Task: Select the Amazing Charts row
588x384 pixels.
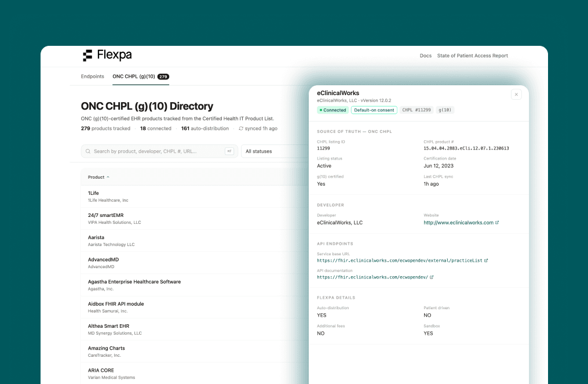Action: [195, 352]
